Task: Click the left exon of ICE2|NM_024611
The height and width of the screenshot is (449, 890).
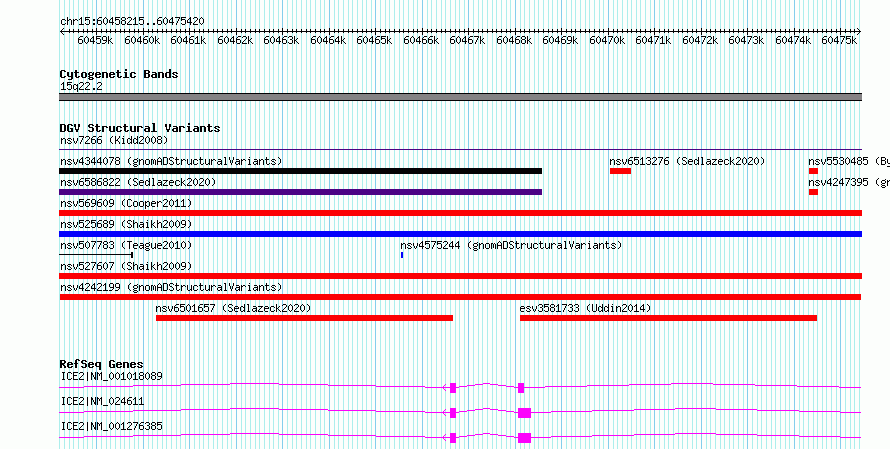Action: coord(453,413)
